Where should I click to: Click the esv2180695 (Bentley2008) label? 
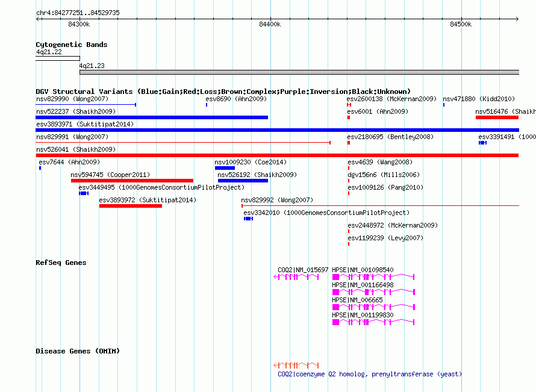click(x=390, y=137)
